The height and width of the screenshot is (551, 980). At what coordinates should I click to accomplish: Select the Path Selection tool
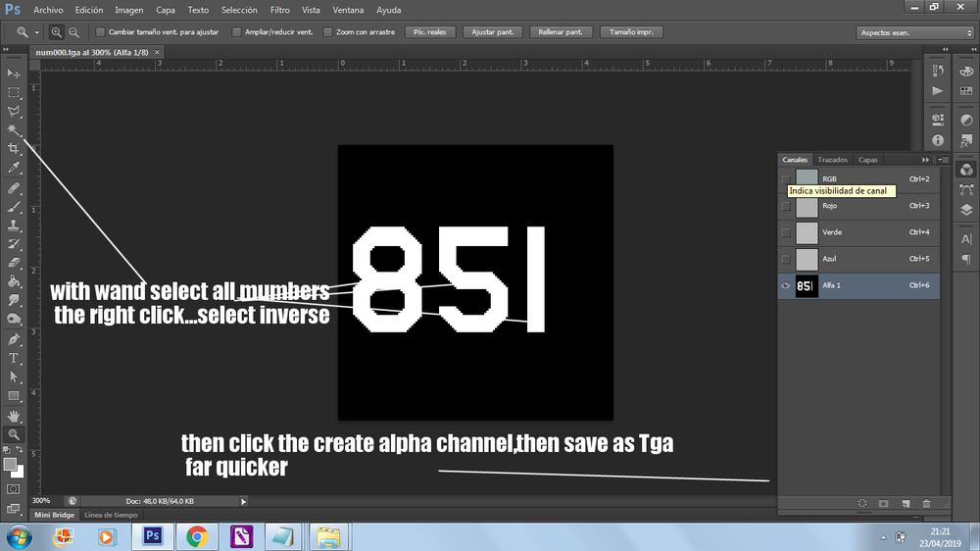pos(13,377)
